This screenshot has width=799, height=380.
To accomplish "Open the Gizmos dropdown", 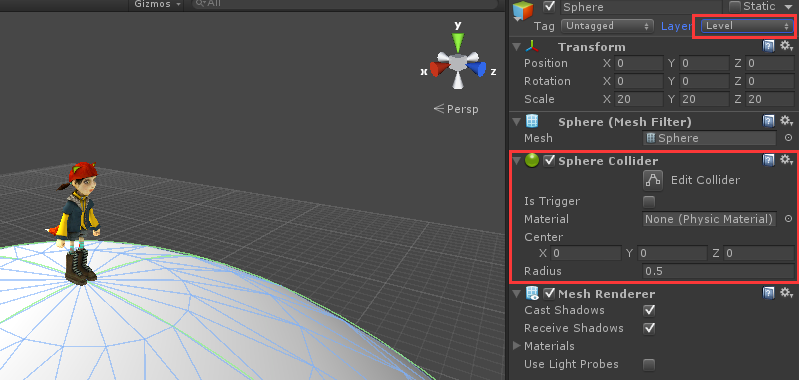I will 157,4.
